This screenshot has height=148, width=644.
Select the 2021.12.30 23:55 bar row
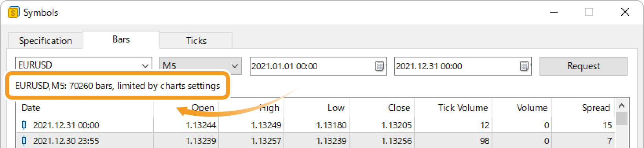[315, 141]
